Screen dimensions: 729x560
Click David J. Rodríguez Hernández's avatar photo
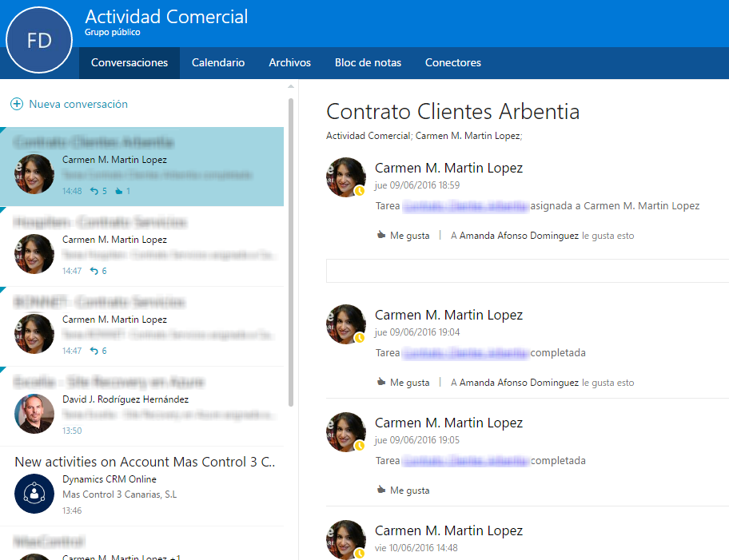pyautogui.click(x=33, y=414)
